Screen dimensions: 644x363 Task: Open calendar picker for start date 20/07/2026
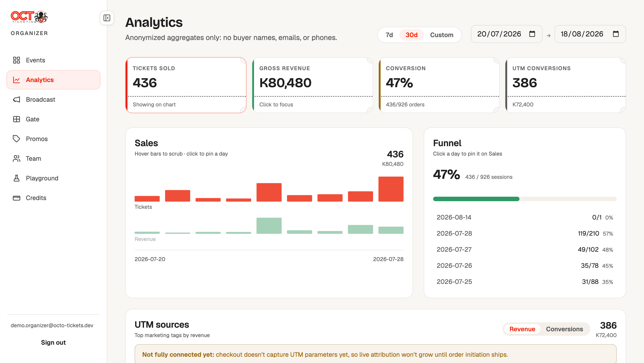tap(532, 34)
